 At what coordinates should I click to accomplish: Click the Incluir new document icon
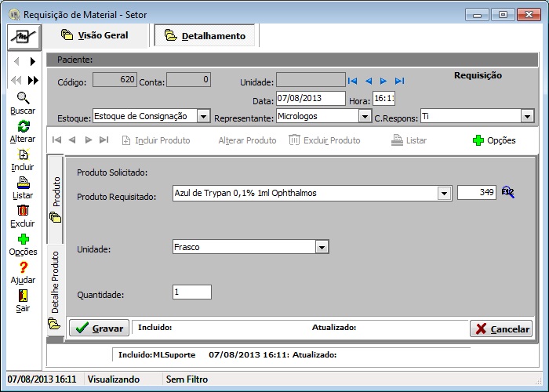coord(23,154)
